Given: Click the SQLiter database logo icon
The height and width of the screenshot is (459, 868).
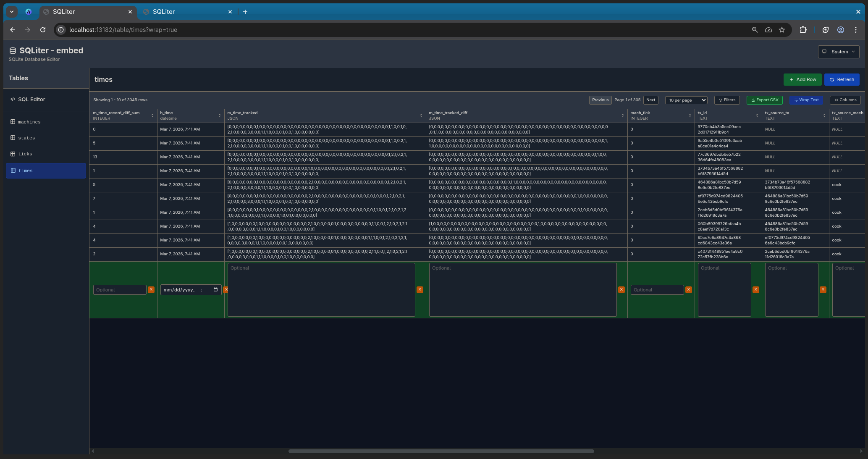Looking at the screenshot, I should click(13, 51).
